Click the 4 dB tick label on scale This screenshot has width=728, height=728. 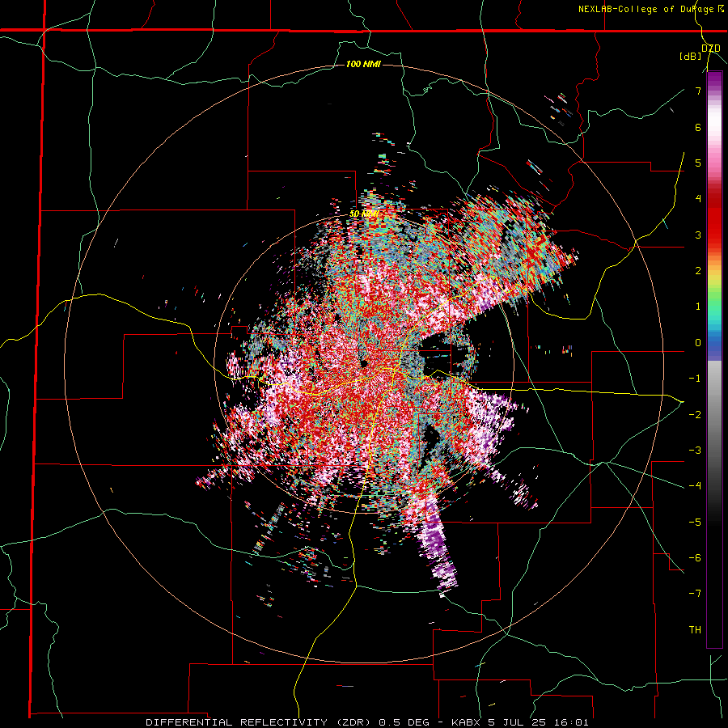click(698, 199)
